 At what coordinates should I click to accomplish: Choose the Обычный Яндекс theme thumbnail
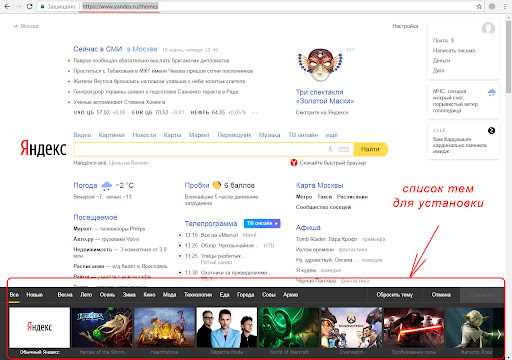[x=39, y=328]
